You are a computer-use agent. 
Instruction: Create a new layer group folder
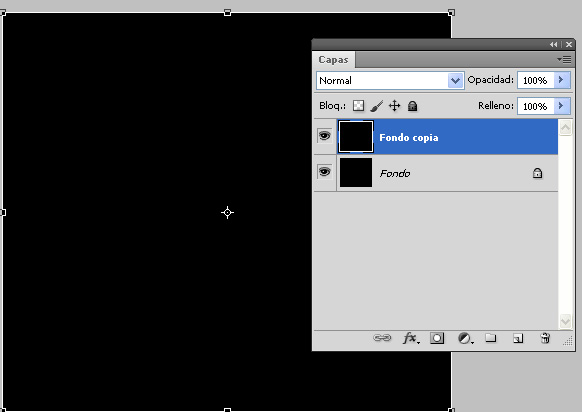pyautogui.click(x=491, y=338)
